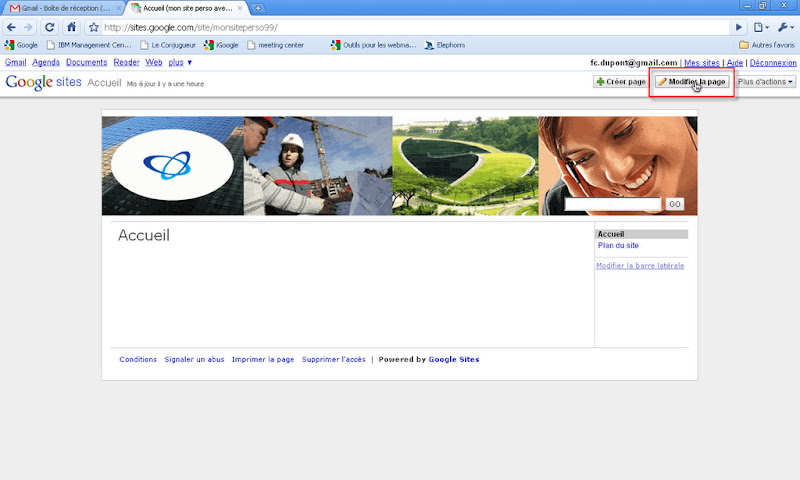Click the GO search button
Screen dimensions: 800x480
click(x=674, y=204)
